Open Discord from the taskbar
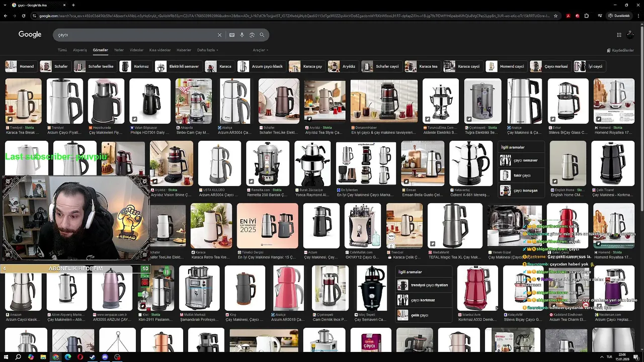This screenshot has width=644, height=362. (x=105, y=357)
